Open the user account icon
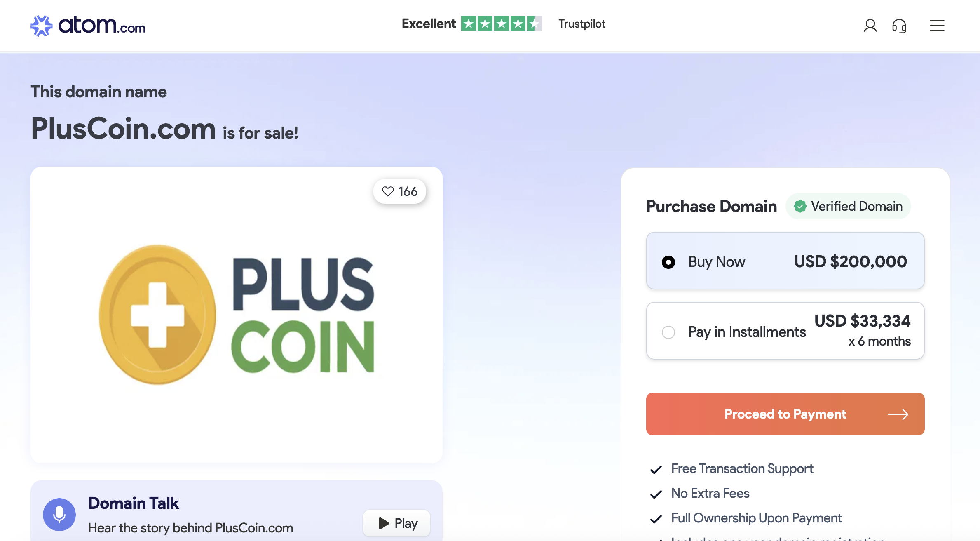The height and width of the screenshot is (541, 980). coord(870,26)
